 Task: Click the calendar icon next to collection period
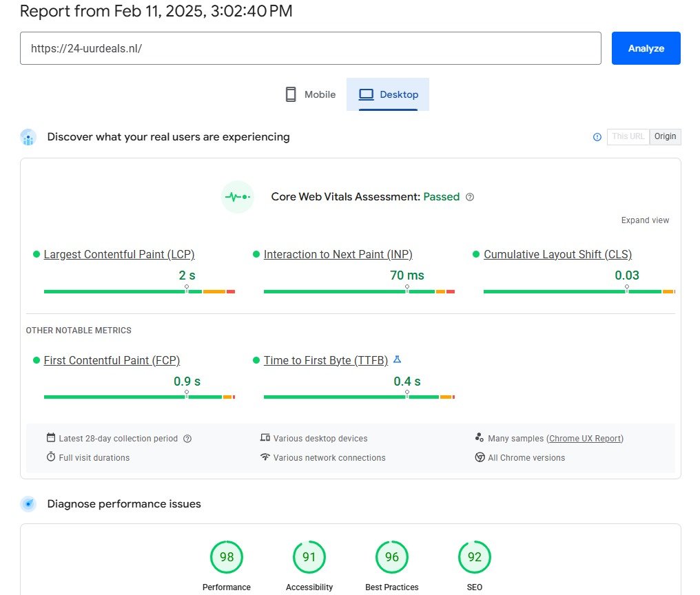pyautogui.click(x=52, y=438)
